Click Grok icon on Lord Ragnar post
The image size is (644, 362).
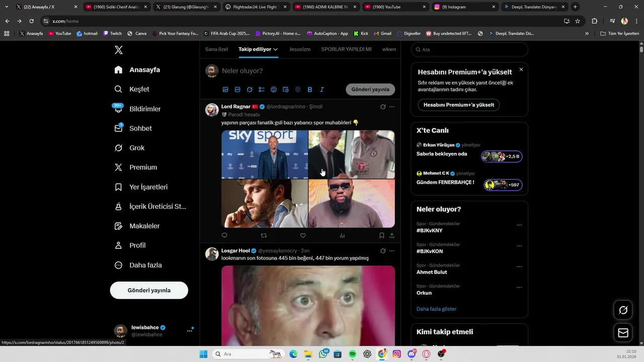point(383,107)
